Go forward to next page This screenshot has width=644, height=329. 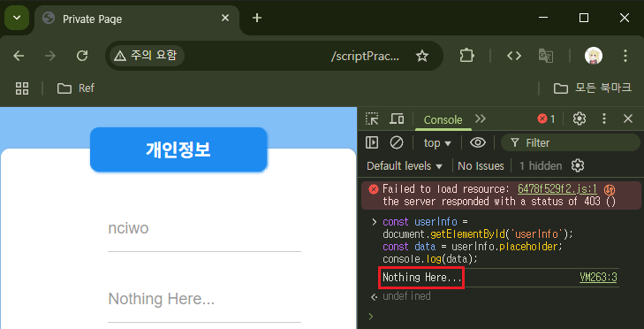50,56
